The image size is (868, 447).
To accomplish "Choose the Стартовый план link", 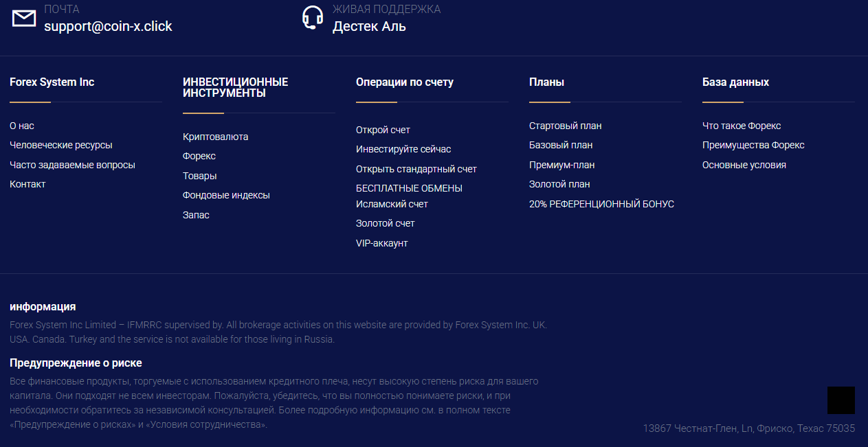I will tap(565, 126).
